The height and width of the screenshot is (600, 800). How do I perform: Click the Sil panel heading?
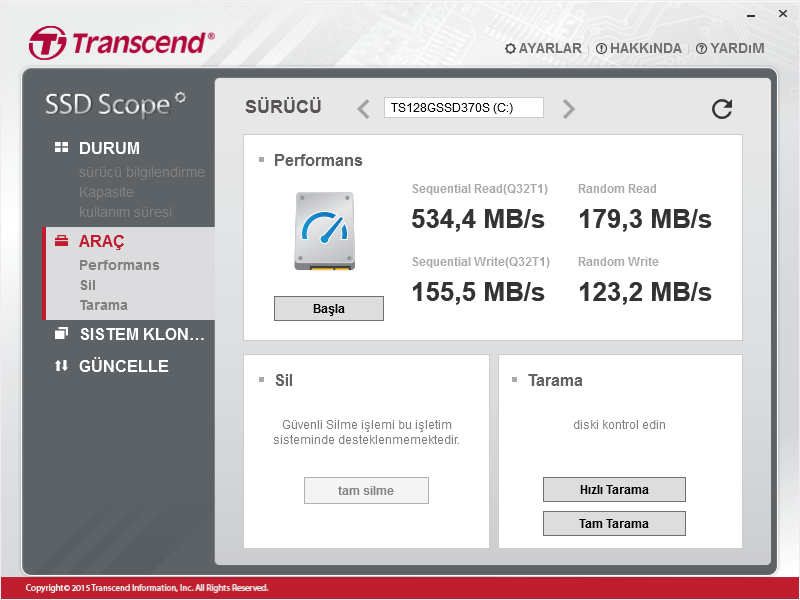(284, 381)
